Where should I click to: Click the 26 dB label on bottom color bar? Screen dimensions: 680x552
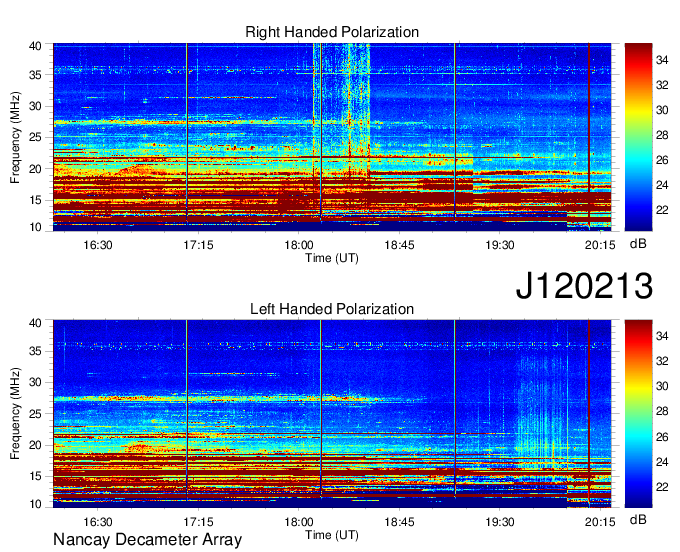662,437
